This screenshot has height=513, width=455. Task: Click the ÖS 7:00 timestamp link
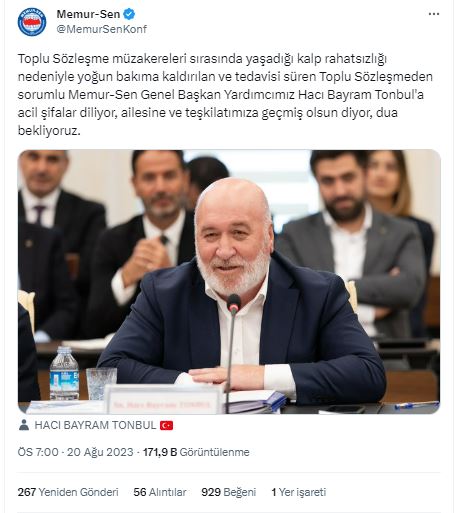tap(38, 452)
